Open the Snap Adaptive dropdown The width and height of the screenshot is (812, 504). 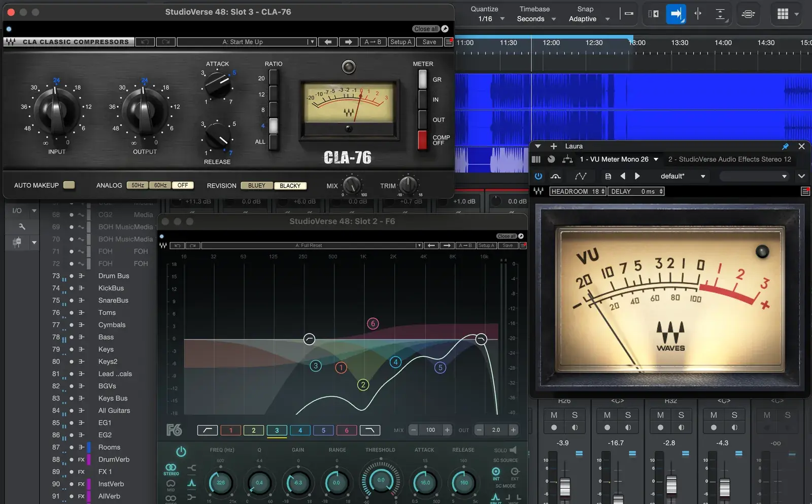[x=589, y=19]
